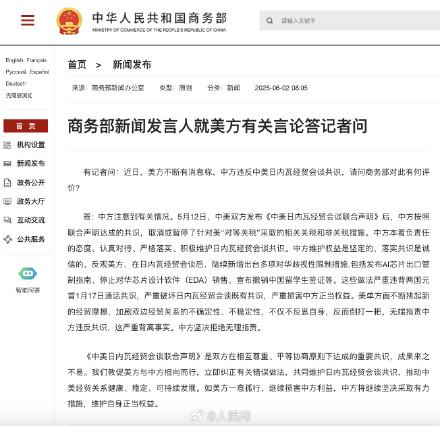This screenshot has width=440, height=426.
Task: Click the 互动交流 chat icon
Action: [7, 220]
